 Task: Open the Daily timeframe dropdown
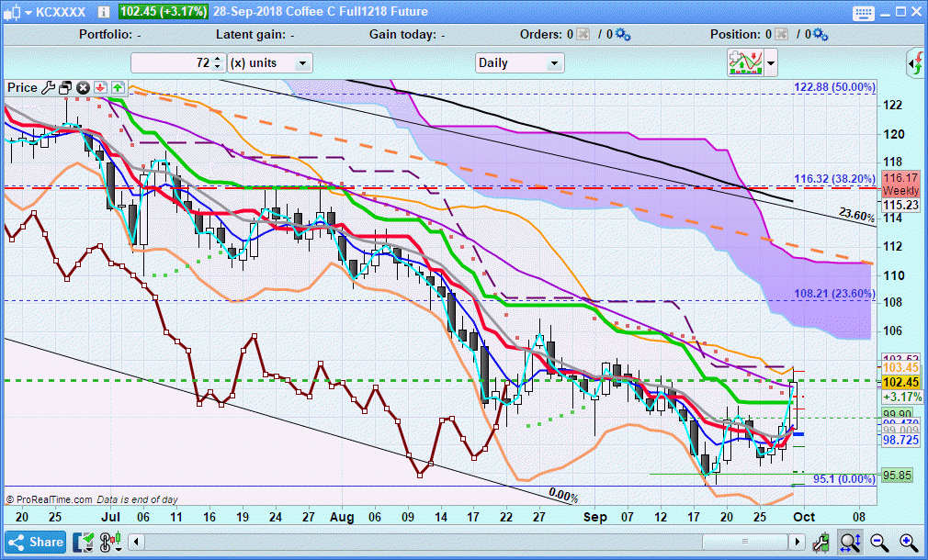tap(520, 62)
